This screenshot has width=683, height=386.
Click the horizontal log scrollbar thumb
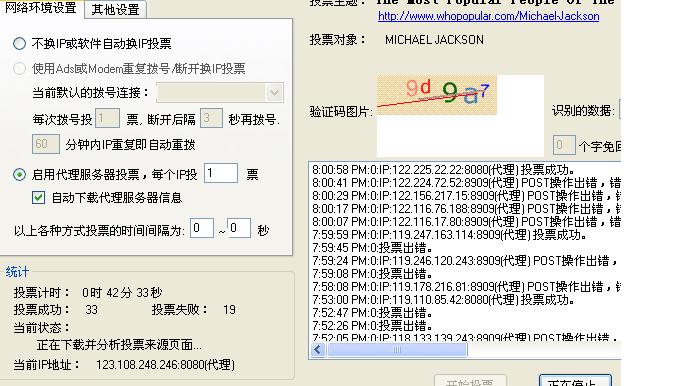397,349
